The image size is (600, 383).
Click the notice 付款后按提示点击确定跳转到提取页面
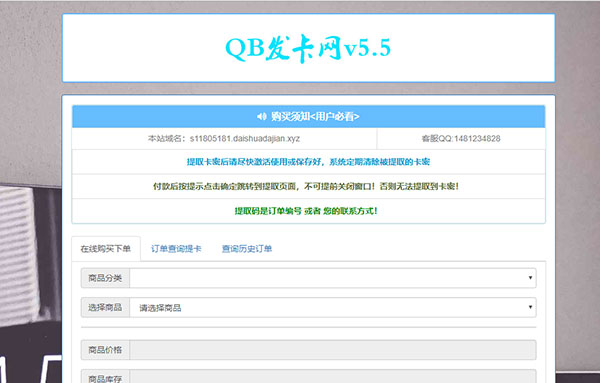coord(306,186)
